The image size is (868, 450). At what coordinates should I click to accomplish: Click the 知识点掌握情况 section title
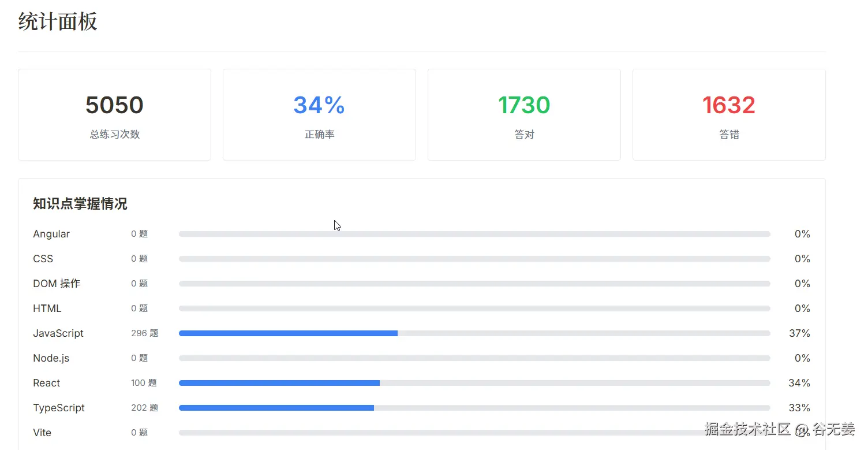point(80,204)
